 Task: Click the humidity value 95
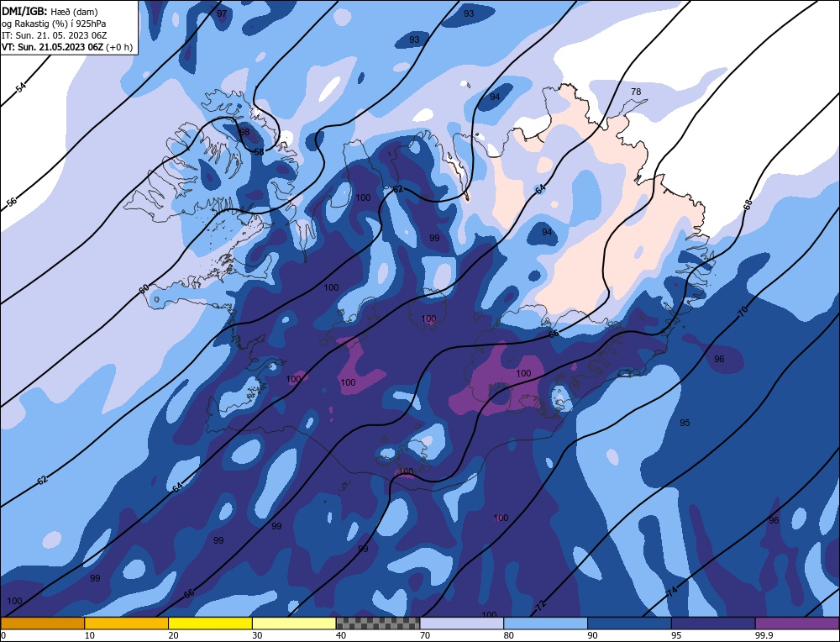tap(685, 423)
